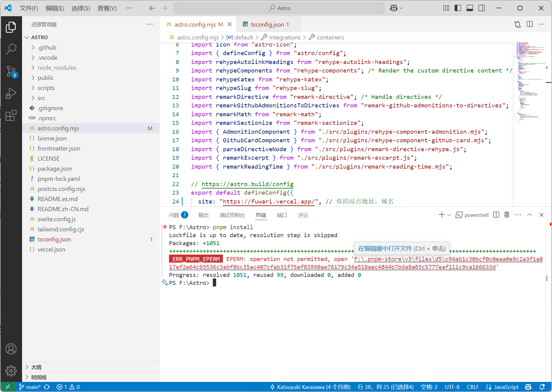Open the 编辑(E) menu

pos(55,8)
